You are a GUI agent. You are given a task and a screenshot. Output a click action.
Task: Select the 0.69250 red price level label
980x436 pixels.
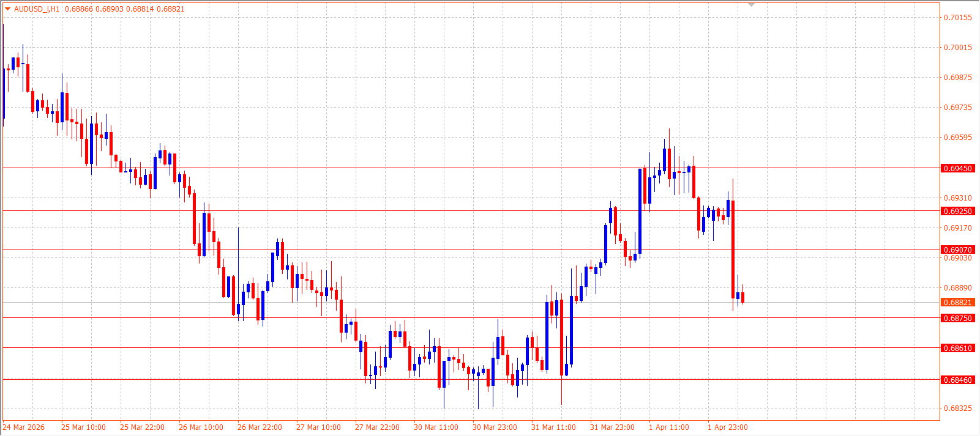(x=957, y=211)
